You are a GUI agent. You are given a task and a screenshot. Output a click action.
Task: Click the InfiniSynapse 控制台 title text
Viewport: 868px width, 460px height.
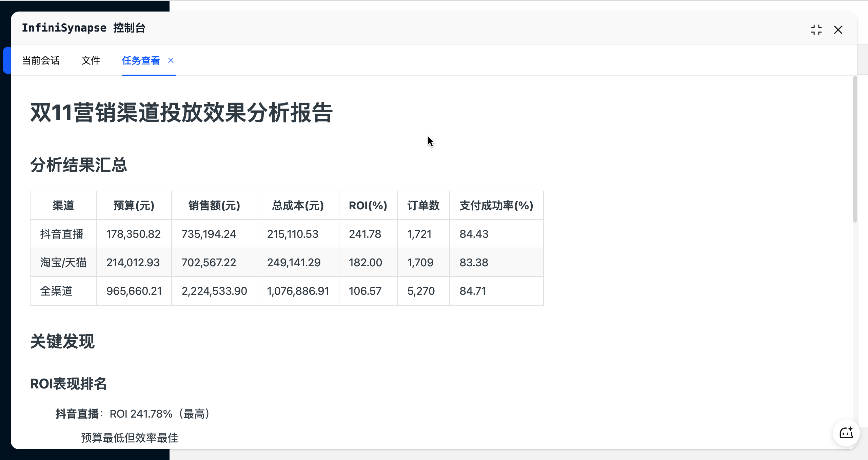(x=84, y=28)
